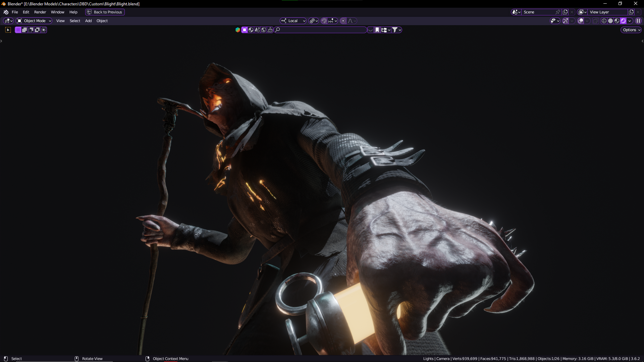Select the Tweak select tool icon
Screen dimensions: 644x362
[8, 30]
